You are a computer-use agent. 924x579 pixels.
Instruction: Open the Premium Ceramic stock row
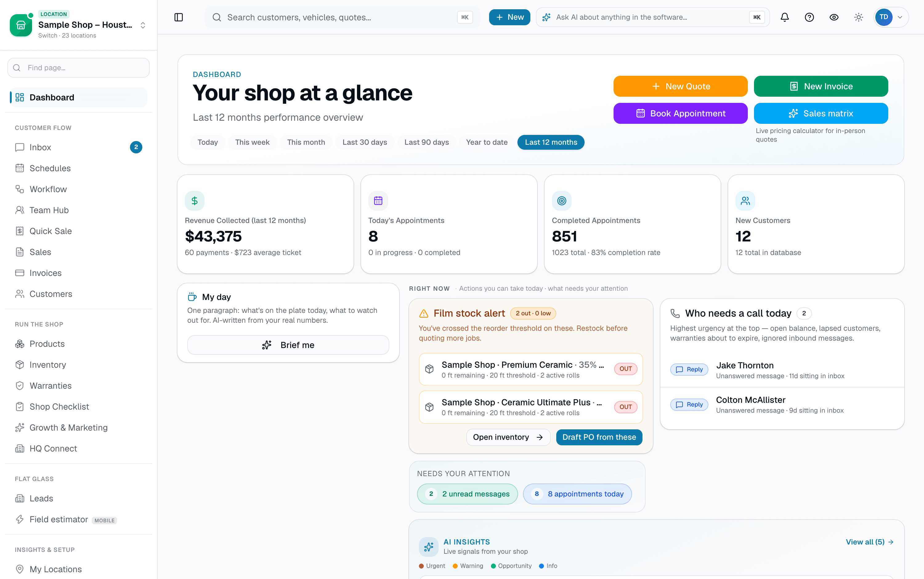click(x=531, y=369)
